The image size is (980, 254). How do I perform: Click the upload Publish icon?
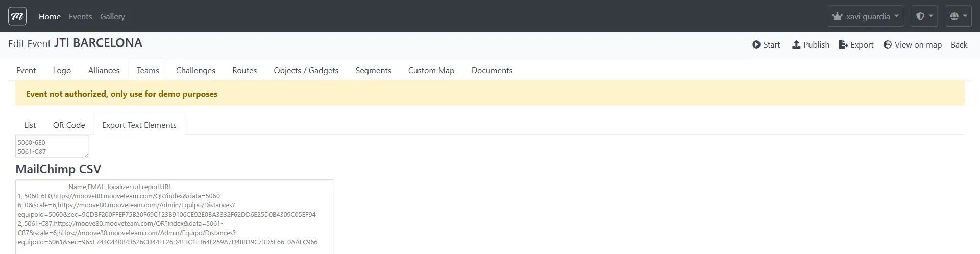pos(796,45)
